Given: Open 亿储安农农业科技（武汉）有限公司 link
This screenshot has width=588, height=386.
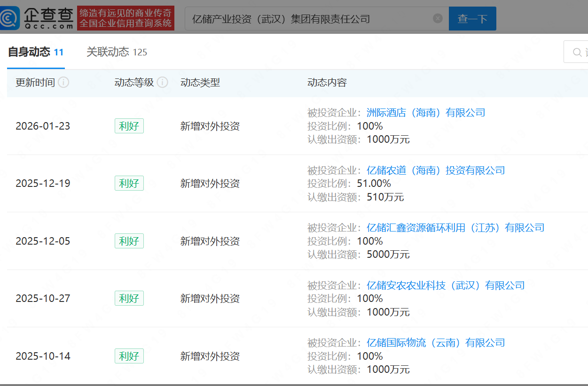Looking at the screenshot, I should [x=445, y=285].
